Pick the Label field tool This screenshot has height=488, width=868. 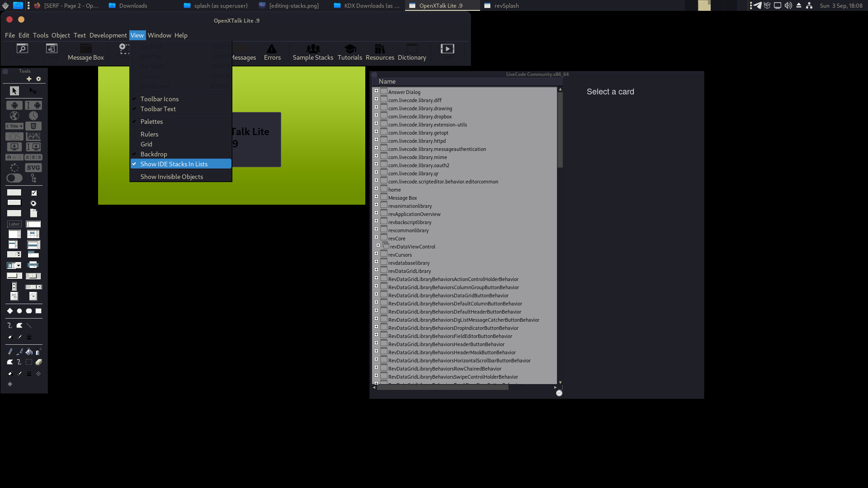point(14,224)
